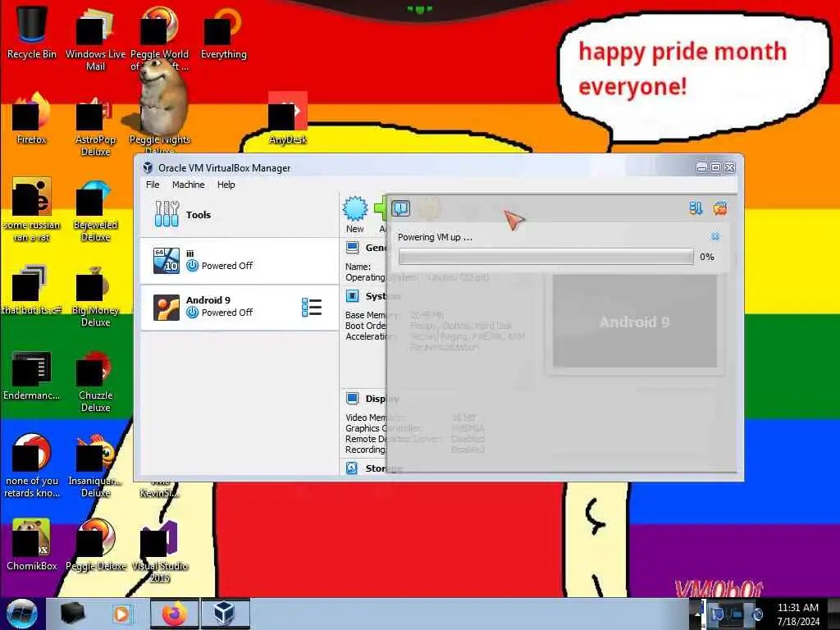
Task: Select the 'that but its c#' desktop icon
Action: coord(32,290)
